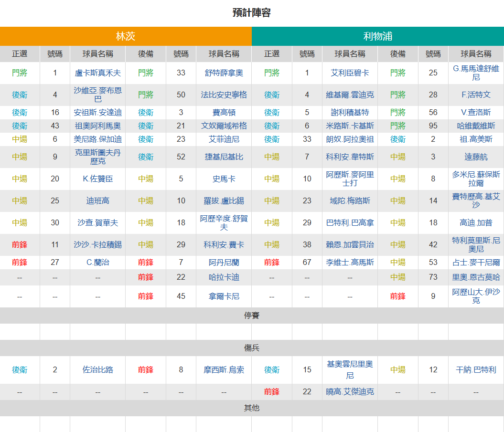Click substitute goalkeeper G.馬馬達舒維尼
The height and width of the screenshot is (432, 504).
click(x=476, y=73)
